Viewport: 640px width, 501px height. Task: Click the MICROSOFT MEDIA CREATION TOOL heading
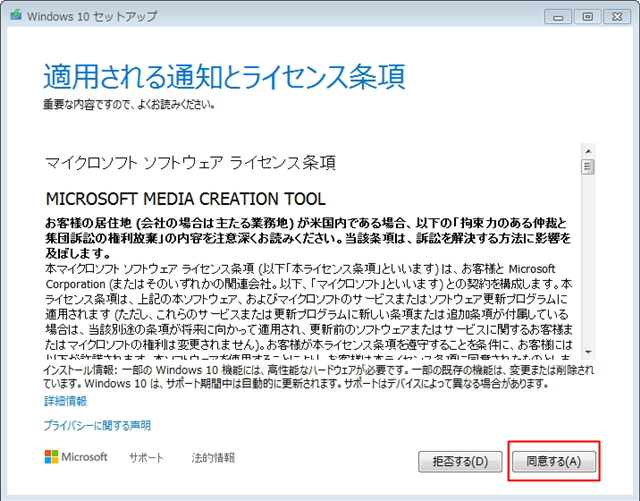[x=186, y=199]
